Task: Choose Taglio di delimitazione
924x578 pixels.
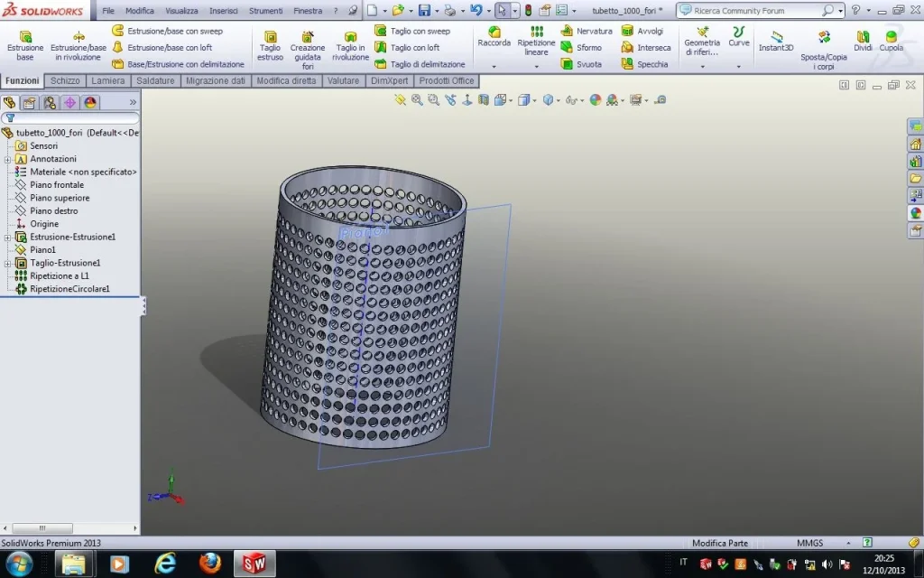Action: (420, 64)
